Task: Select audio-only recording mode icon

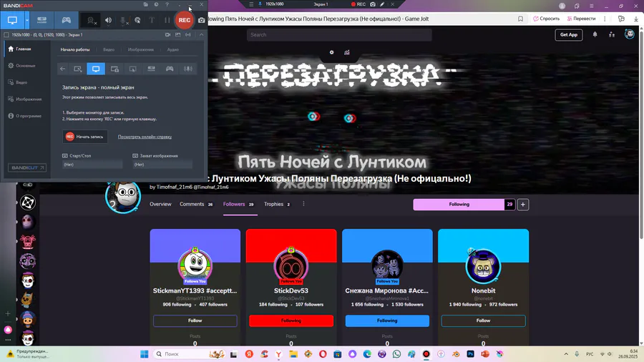Action: [x=188, y=69]
